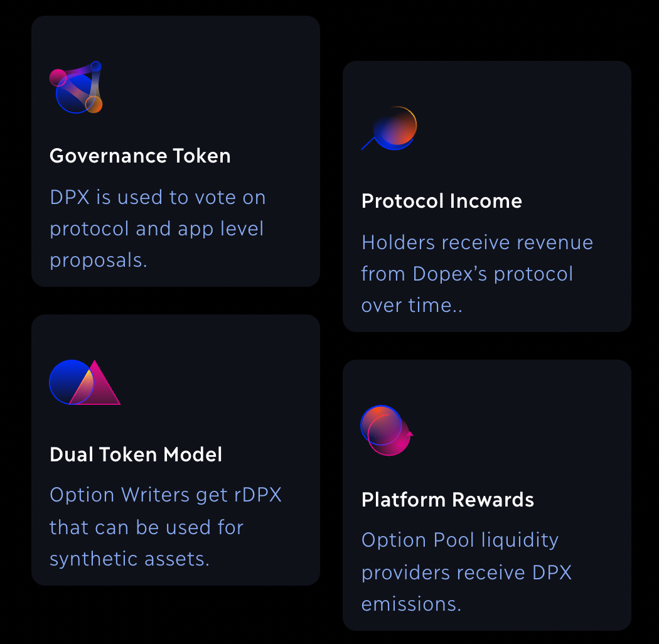Screen dimensions: 659x644
Task: Select the Protocol Income heading
Action: [x=442, y=201]
